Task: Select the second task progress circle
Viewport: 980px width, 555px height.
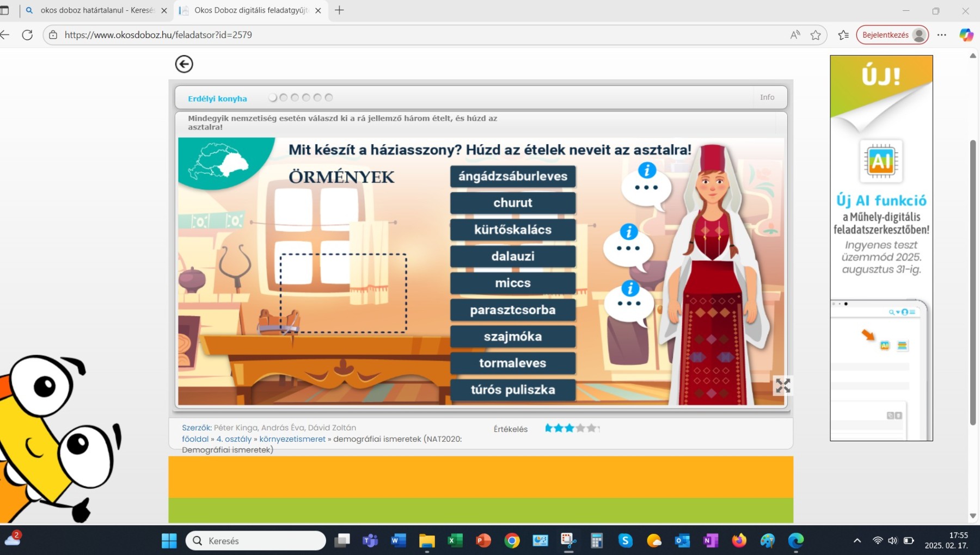Action: point(283,97)
